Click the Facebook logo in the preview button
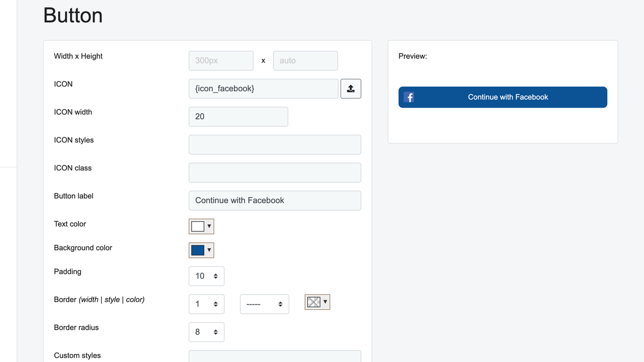The width and height of the screenshot is (644, 362). [x=409, y=97]
